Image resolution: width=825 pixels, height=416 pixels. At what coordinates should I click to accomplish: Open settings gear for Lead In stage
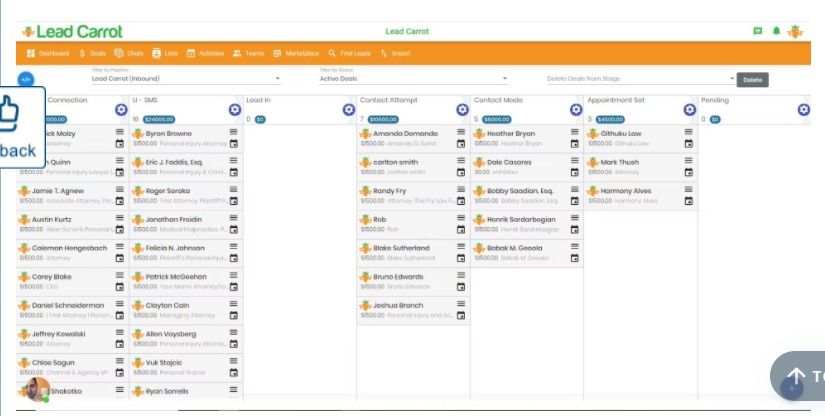click(348, 109)
